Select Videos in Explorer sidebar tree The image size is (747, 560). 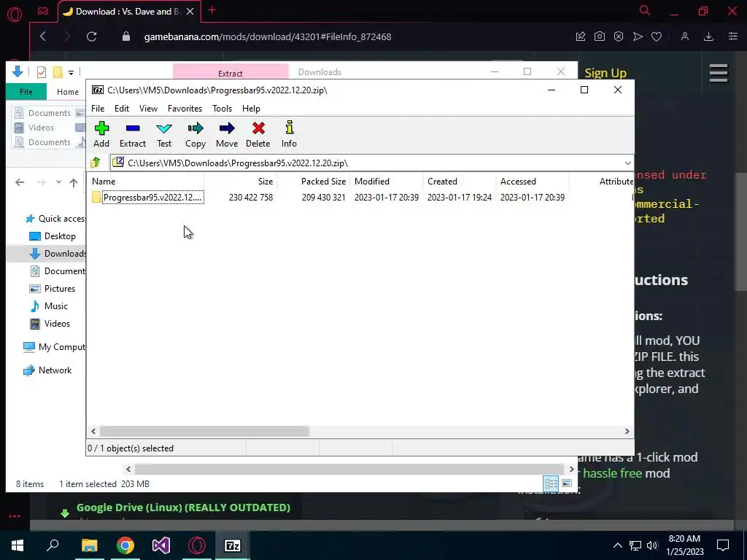point(50,324)
